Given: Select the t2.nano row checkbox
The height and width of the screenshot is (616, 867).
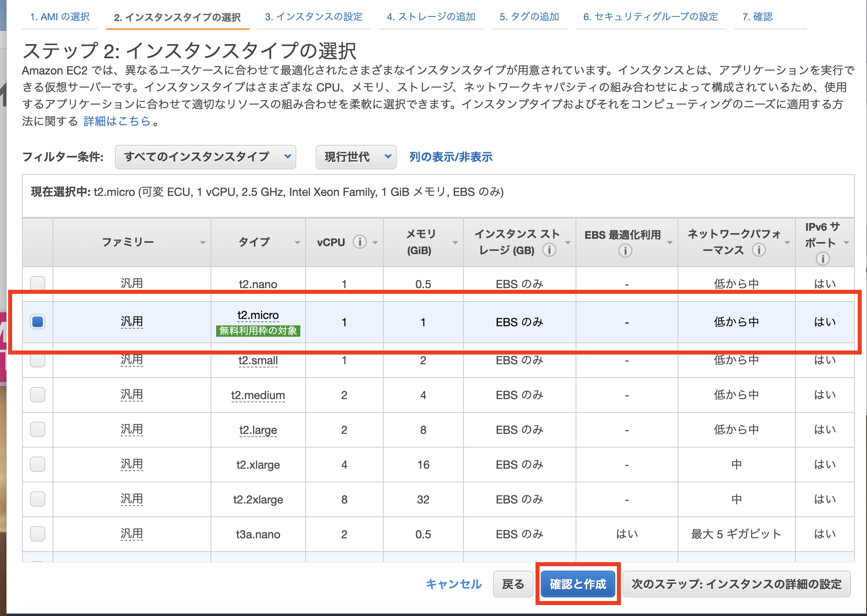Looking at the screenshot, I should click(38, 283).
